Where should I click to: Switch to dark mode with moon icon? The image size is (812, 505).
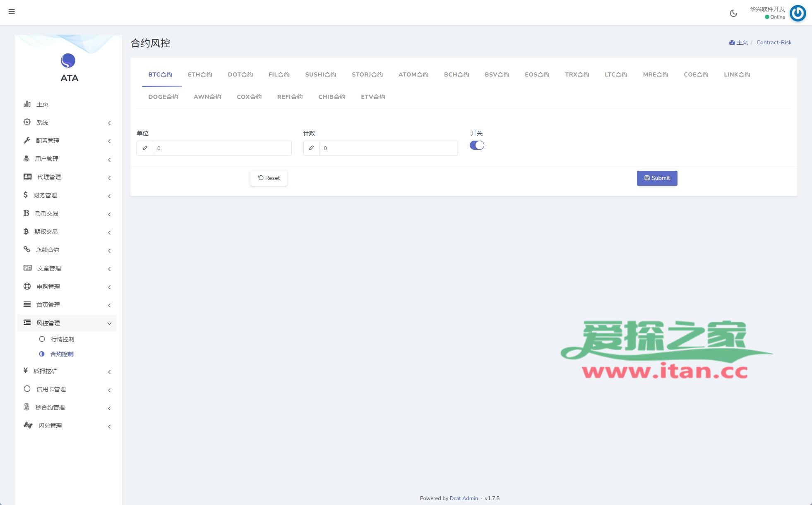tap(733, 13)
